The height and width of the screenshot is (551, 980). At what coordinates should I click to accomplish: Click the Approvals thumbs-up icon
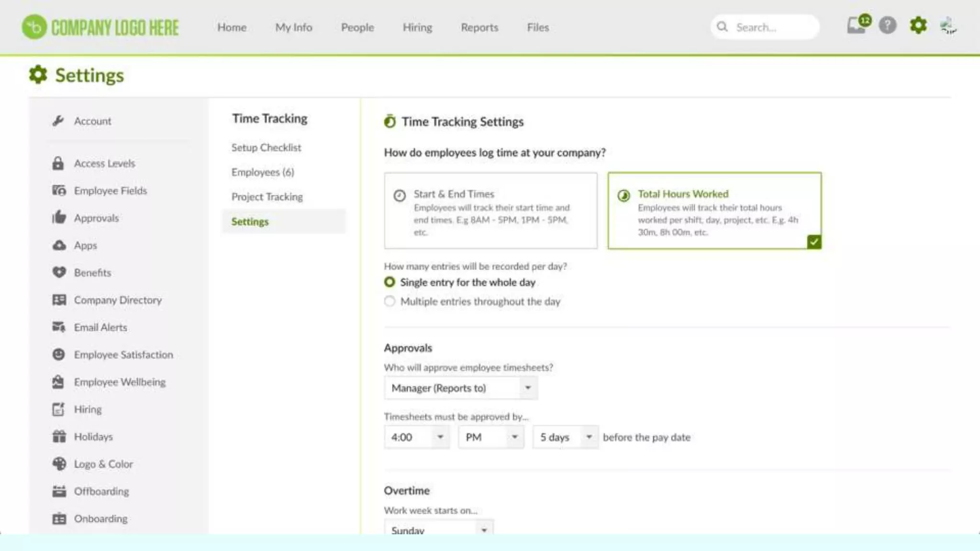click(x=59, y=218)
